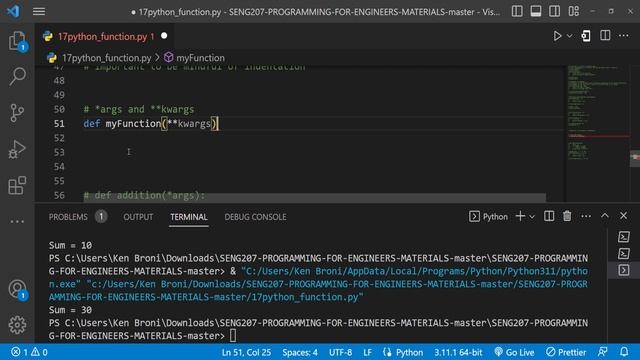Switch to the OUTPUT panel tab
The width and height of the screenshot is (640, 360).
(138, 217)
